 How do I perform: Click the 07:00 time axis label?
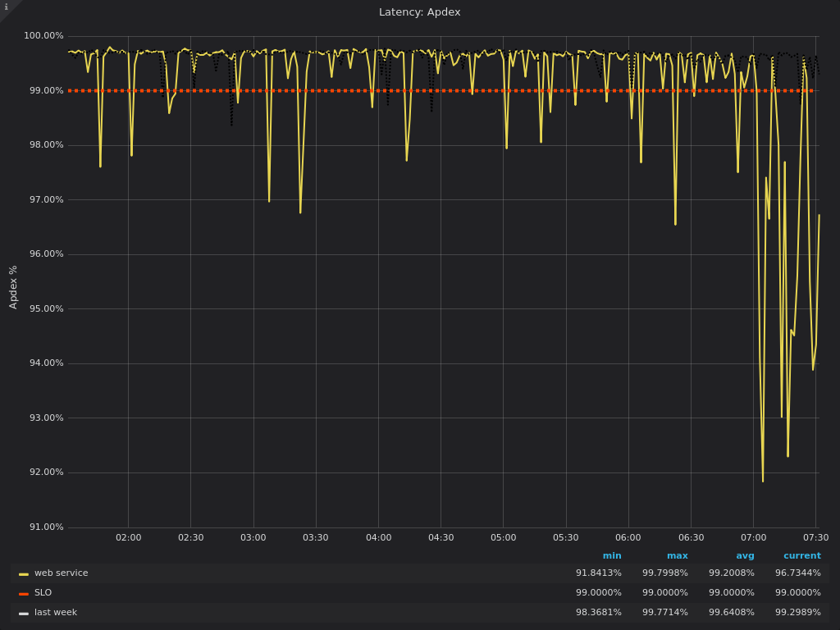click(x=753, y=538)
